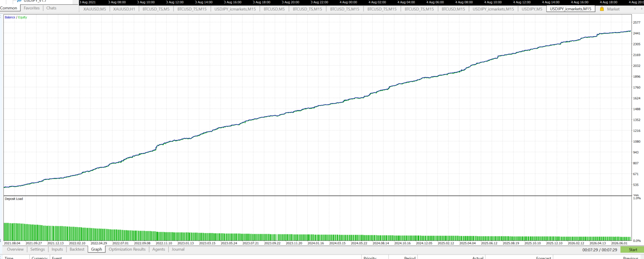Open the Favorites navigator tab
The width and height of the screenshot is (644, 259).
(32, 8)
